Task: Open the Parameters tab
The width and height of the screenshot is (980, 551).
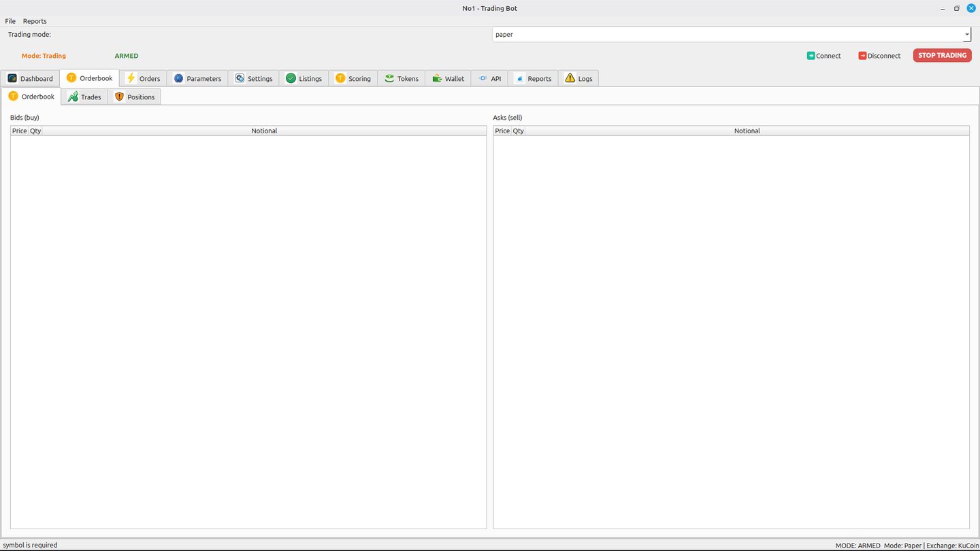Action: tap(197, 78)
